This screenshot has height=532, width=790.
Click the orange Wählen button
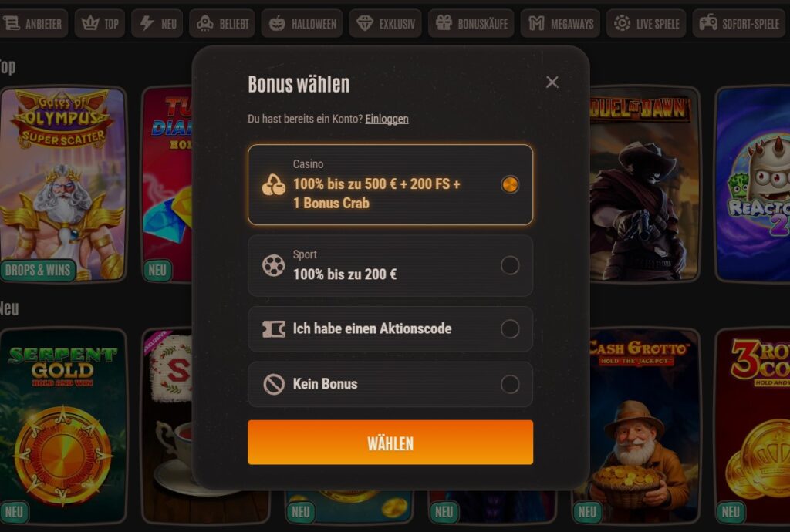coord(390,443)
